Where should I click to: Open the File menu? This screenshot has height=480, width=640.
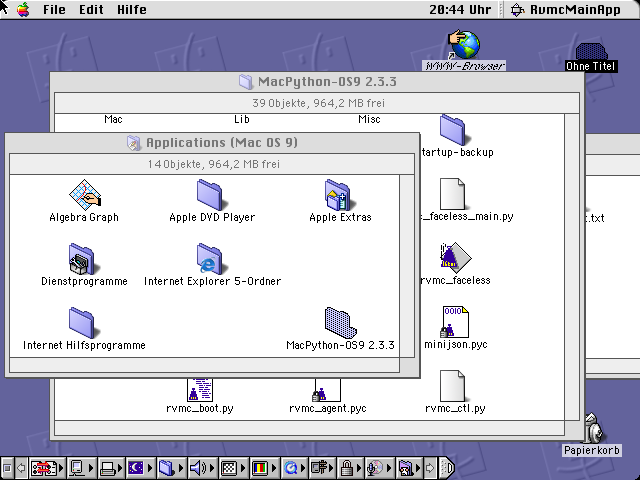pyautogui.click(x=54, y=9)
